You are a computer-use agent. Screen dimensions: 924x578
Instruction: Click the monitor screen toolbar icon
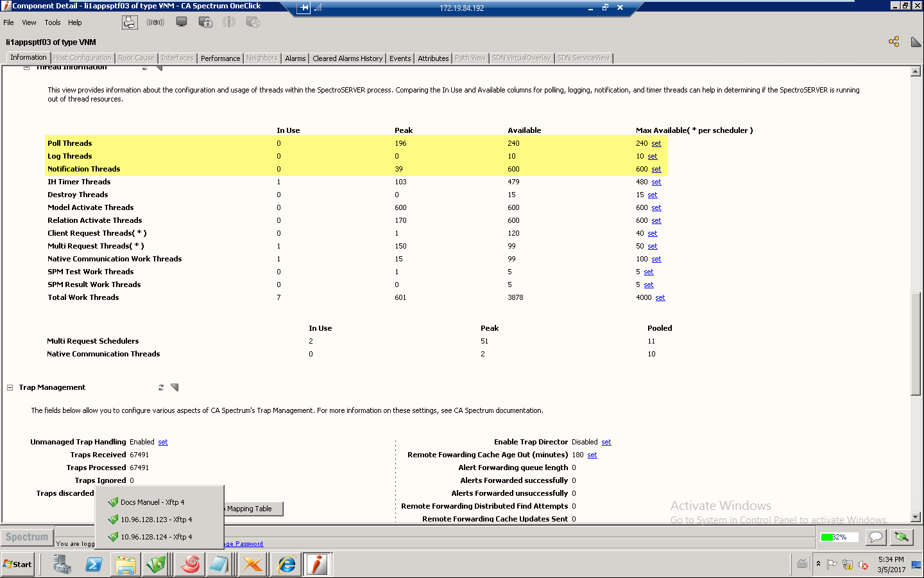coord(182,22)
